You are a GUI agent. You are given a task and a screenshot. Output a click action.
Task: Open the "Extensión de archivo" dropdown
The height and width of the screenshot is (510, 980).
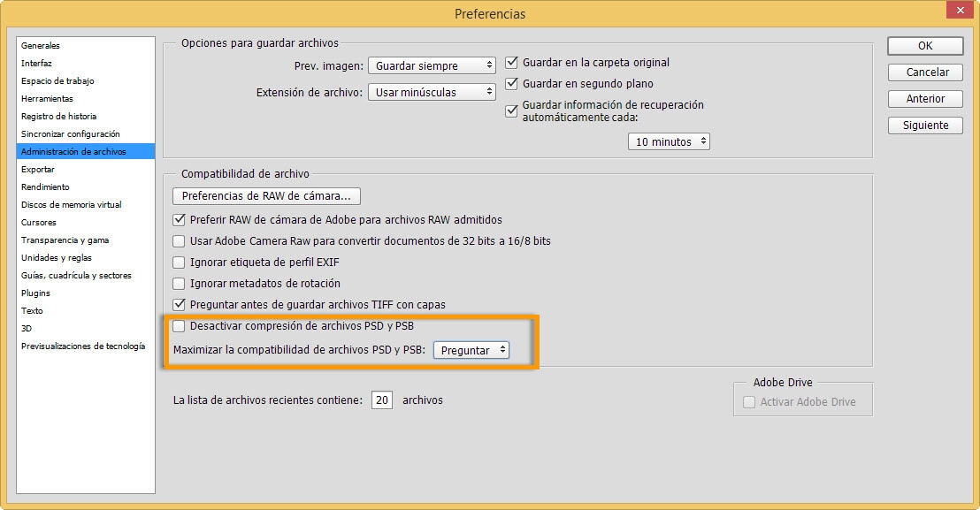[x=432, y=90]
